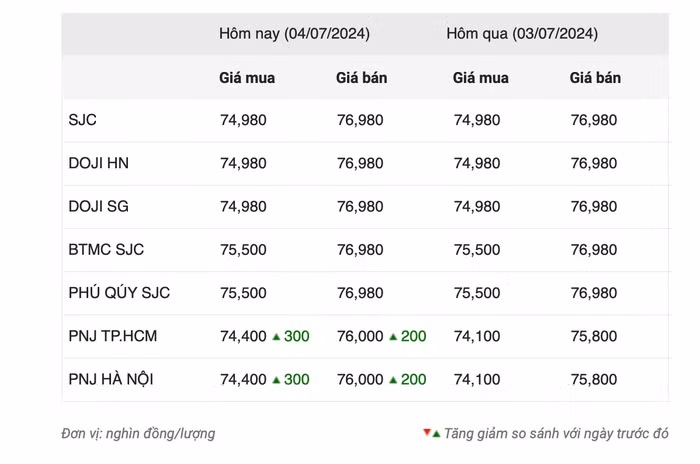Select the Hôm nay (04/07/2024) header

[294, 33]
